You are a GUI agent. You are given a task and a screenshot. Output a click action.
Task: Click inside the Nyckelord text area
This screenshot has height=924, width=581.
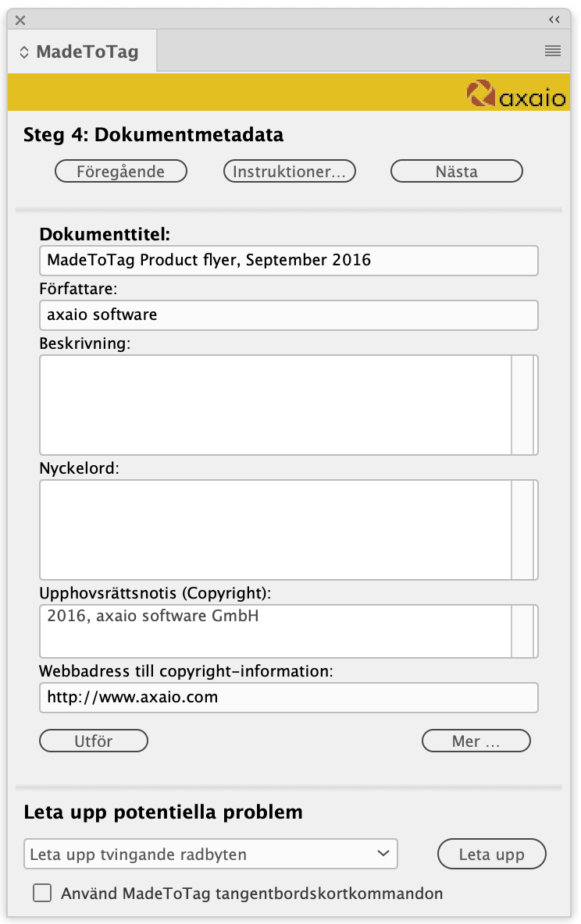click(x=276, y=530)
